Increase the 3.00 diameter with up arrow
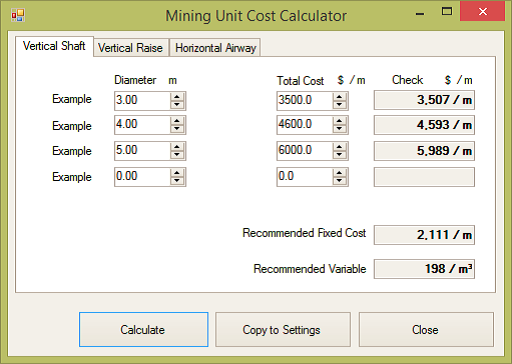Image resolution: width=512 pixels, height=364 pixels. point(177,97)
